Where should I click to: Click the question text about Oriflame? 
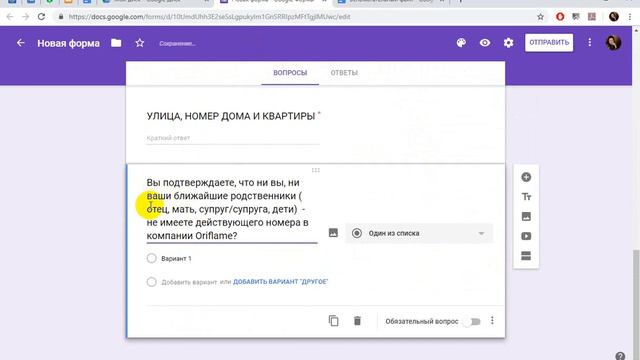(x=231, y=209)
